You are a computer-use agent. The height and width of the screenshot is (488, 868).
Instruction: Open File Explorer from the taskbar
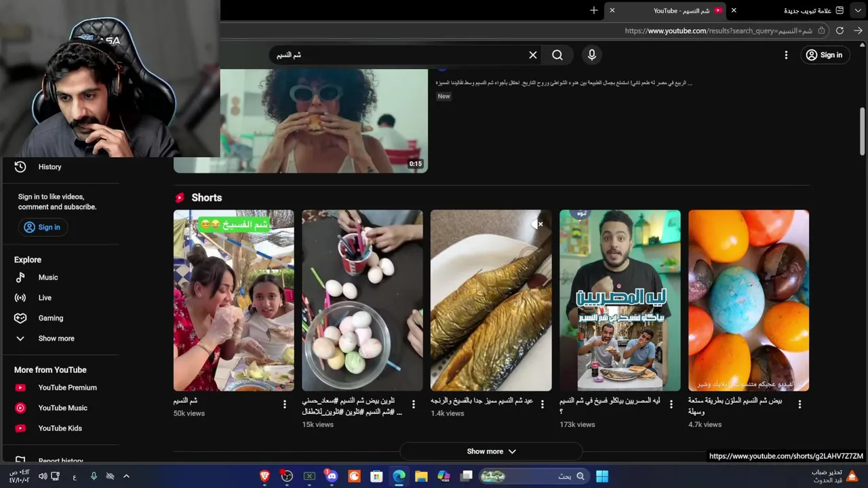[421, 476]
